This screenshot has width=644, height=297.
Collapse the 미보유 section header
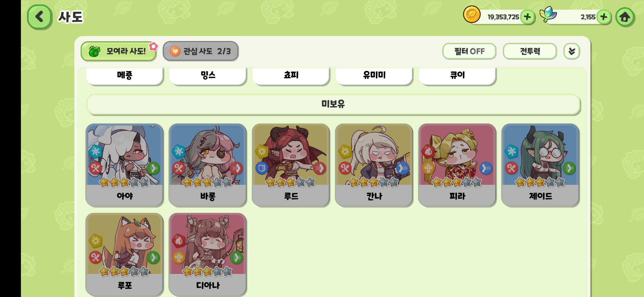333,104
